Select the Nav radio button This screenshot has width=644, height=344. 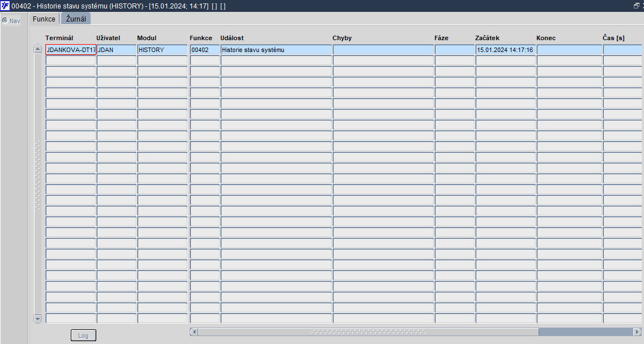(5, 20)
